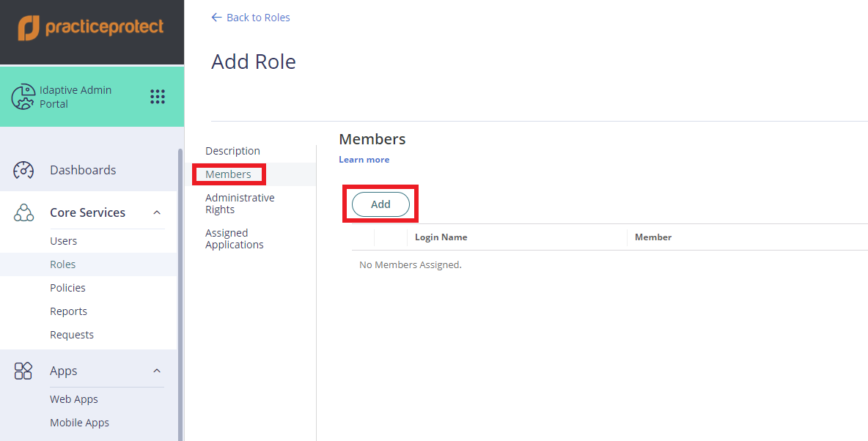
Task: Open the portal switcher grid icon
Action: [x=158, y=97]
